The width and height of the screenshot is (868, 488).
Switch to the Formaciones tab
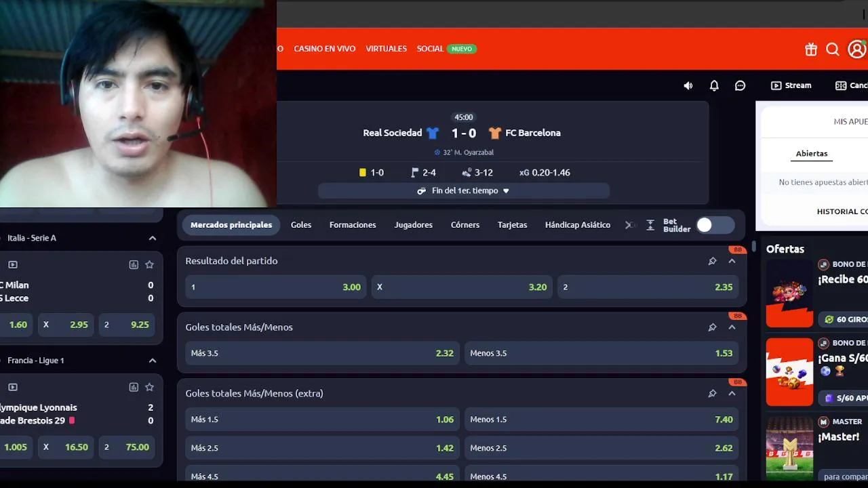(353, 225)
